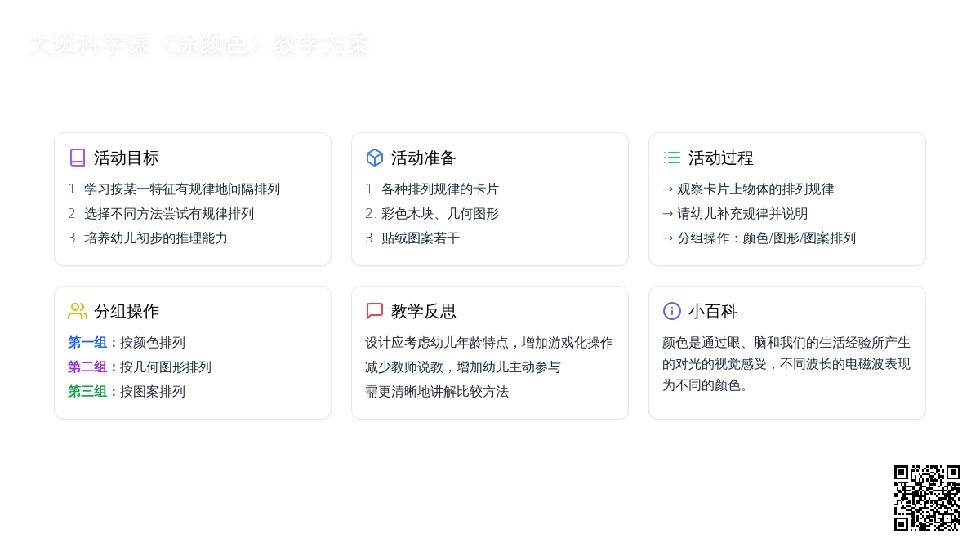Click the red speech bubble icon beside 教学反思
The image size is (980, 551).
click(375, 311)
